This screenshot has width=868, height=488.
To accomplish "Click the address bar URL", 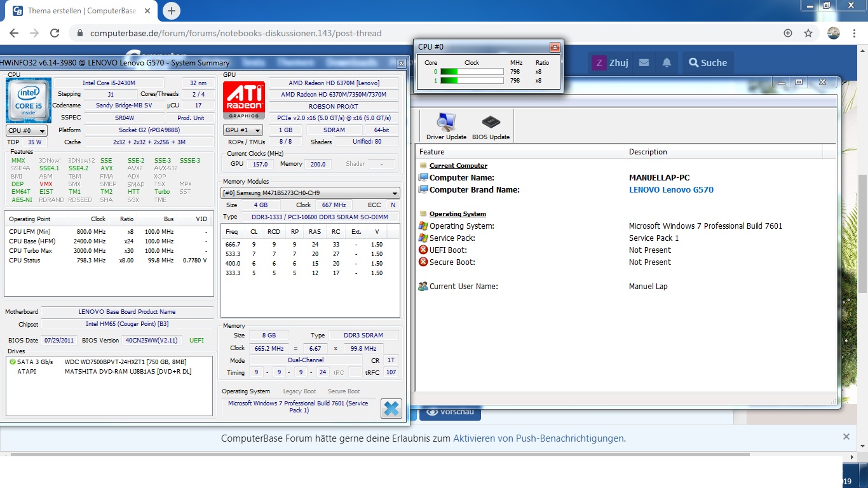I will point(236,33).
